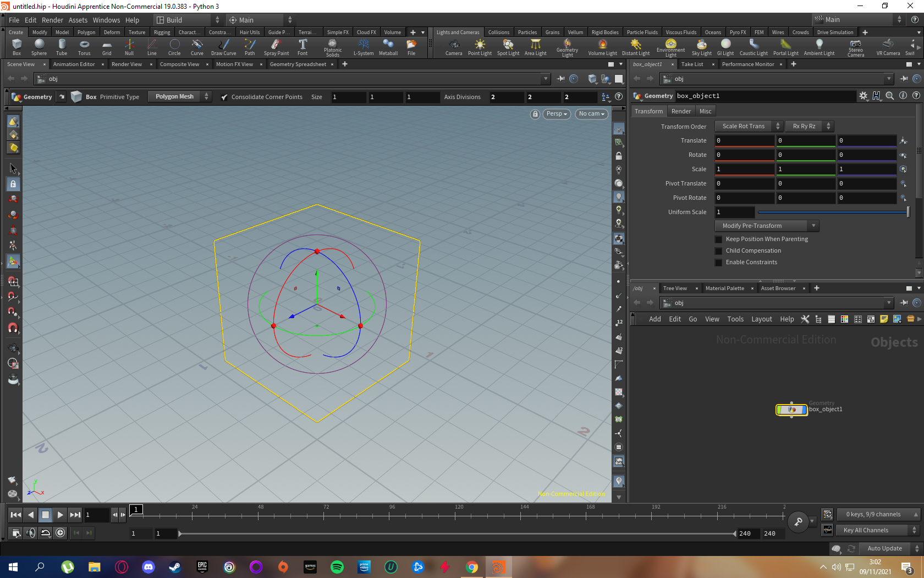Open Google Chrome from the taskbar

472,567
